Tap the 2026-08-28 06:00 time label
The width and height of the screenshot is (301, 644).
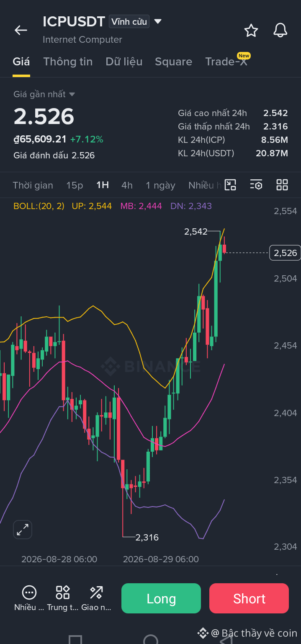59,559
